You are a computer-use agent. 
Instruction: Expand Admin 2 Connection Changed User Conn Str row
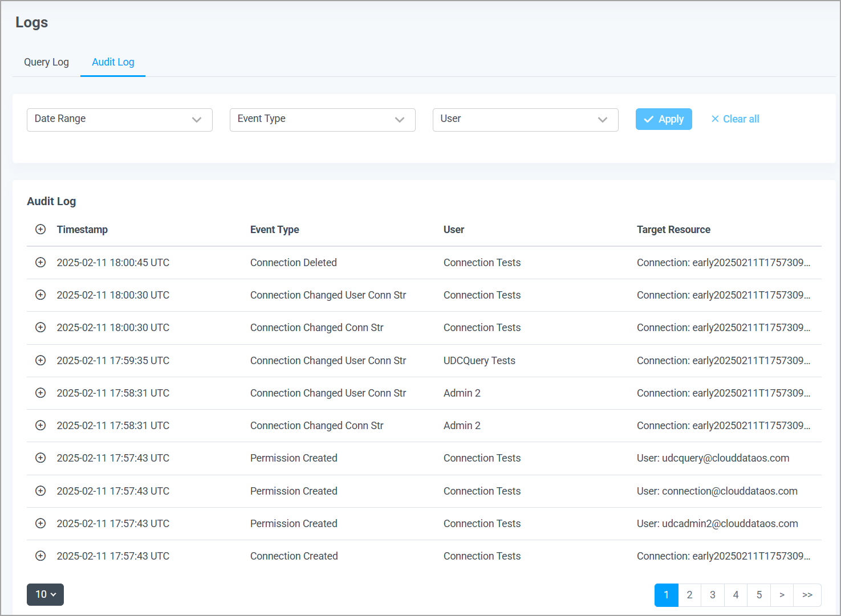coord(40,393)
